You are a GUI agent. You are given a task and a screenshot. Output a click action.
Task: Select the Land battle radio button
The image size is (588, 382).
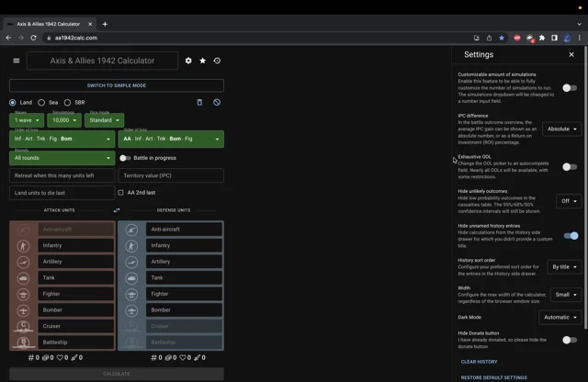13,102
